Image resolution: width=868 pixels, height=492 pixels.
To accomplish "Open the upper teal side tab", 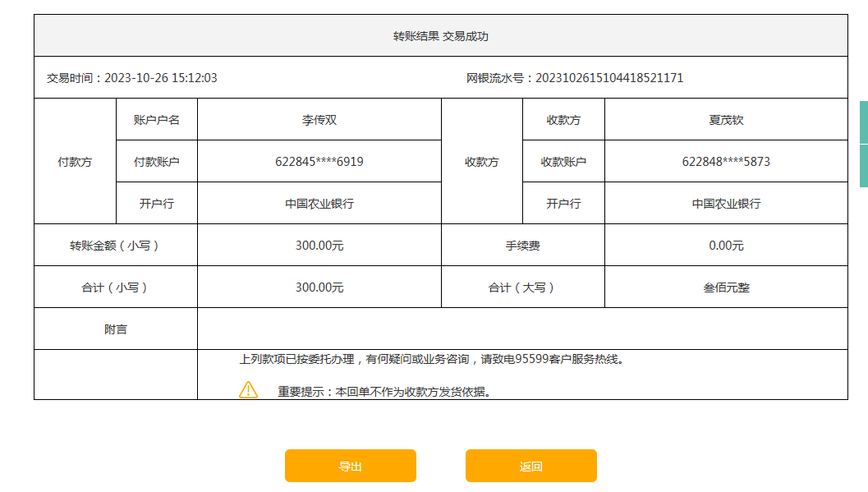I will pos(863,122).
